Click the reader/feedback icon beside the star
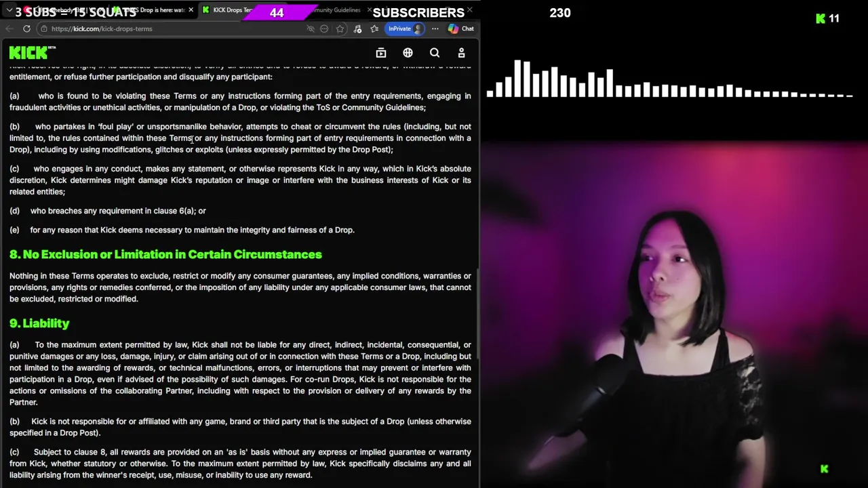This screenshot has height=488, width=868. coord(324,28)
